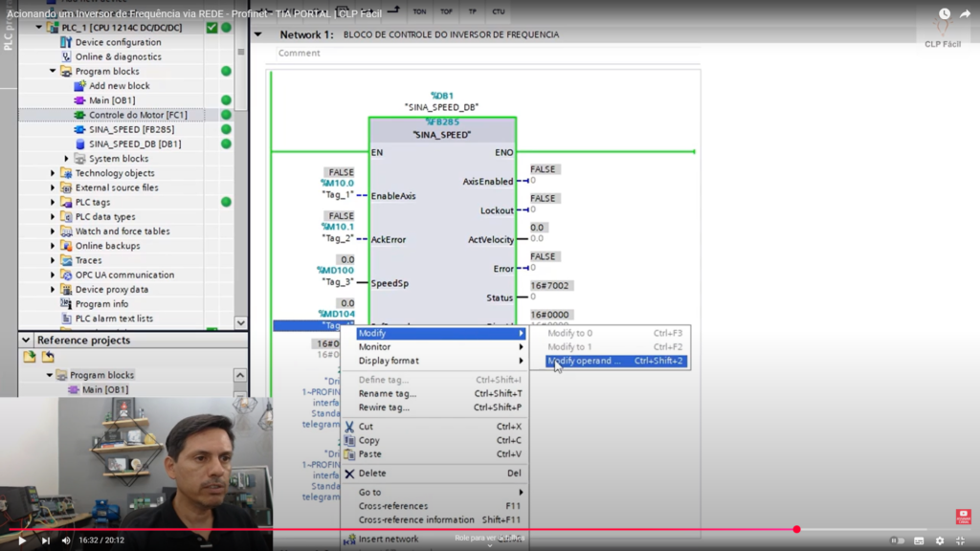
Task: Click the Device configuration icon
Action: (66, 42)
